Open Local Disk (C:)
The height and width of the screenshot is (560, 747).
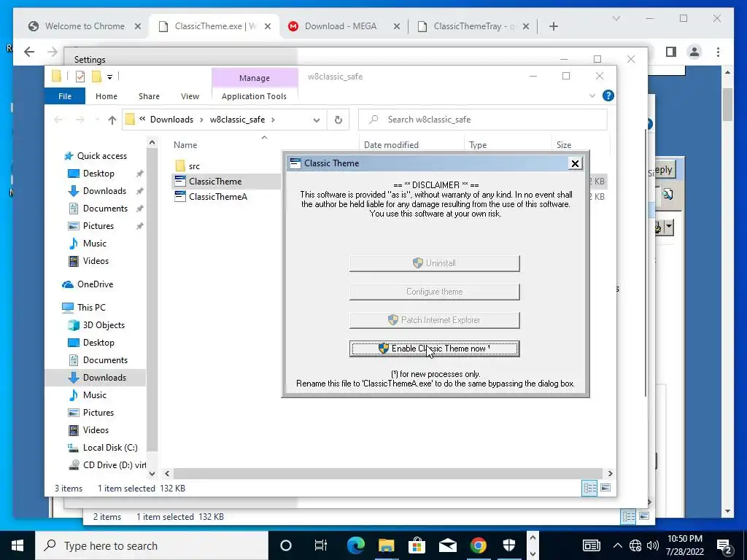point(110,448)
